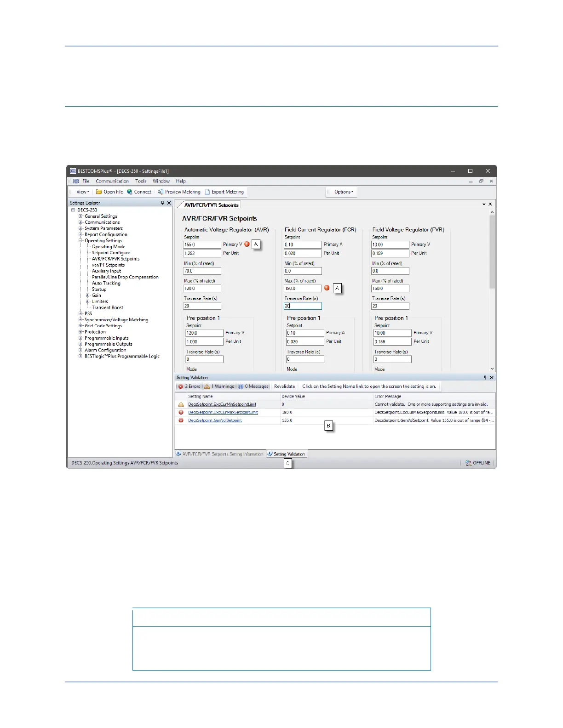Viewport: 563px width, 728px height.
Task: Click the BESTCOMSPlus app icon in title bar
Action: coord(73,171)
